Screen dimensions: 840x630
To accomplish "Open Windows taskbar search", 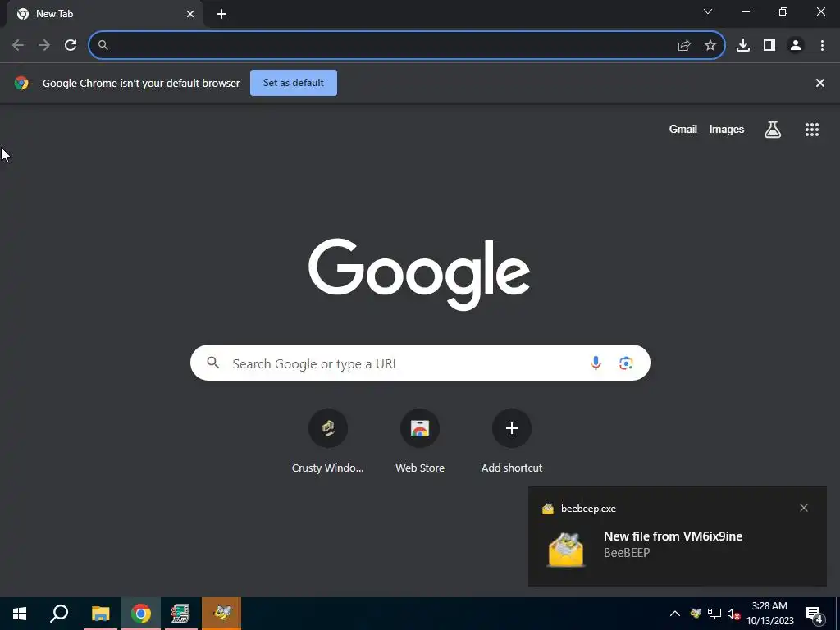I will pos(59,614).
